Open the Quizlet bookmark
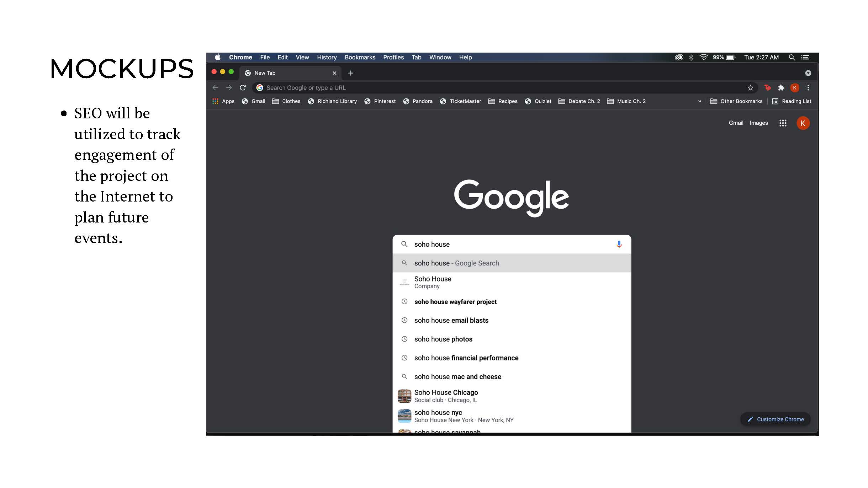Image resolution: width=868 pixels, height=488 pixels. [x=538, y=101]
